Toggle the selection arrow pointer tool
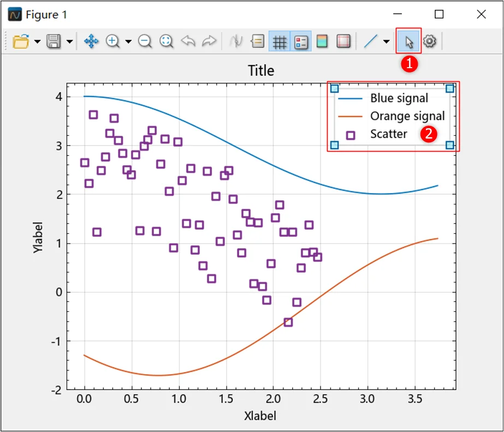 [408, 41]
